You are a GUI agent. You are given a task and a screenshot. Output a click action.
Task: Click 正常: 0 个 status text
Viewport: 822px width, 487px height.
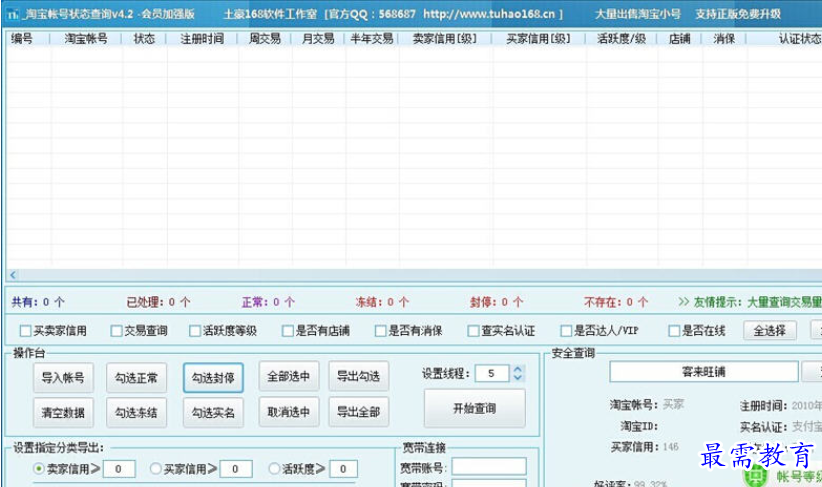268,302
